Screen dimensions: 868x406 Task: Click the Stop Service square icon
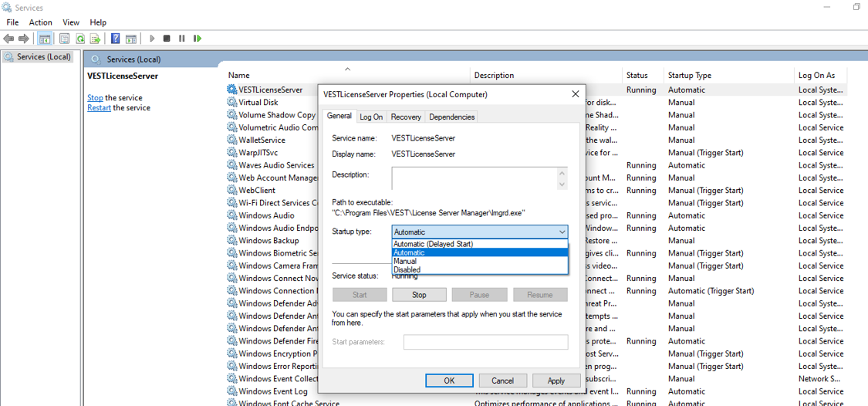point(167,39)
